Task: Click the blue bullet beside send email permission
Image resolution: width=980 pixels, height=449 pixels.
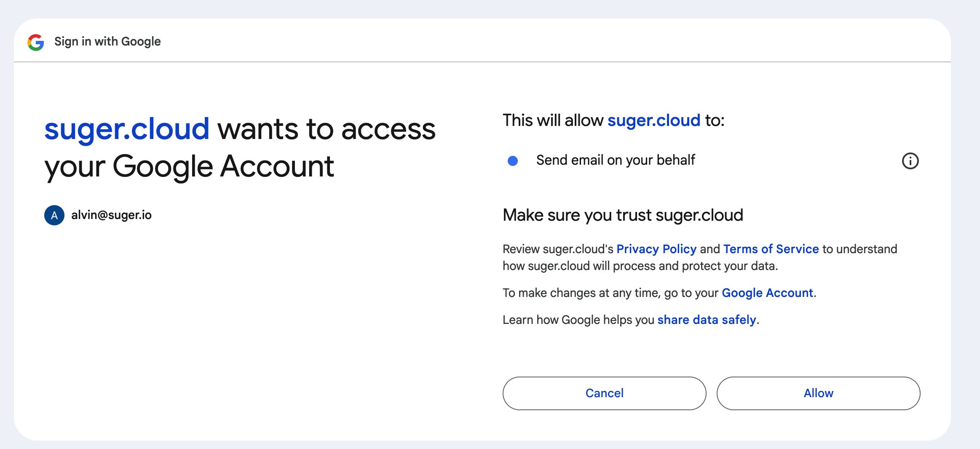Action: pos(513,161)
